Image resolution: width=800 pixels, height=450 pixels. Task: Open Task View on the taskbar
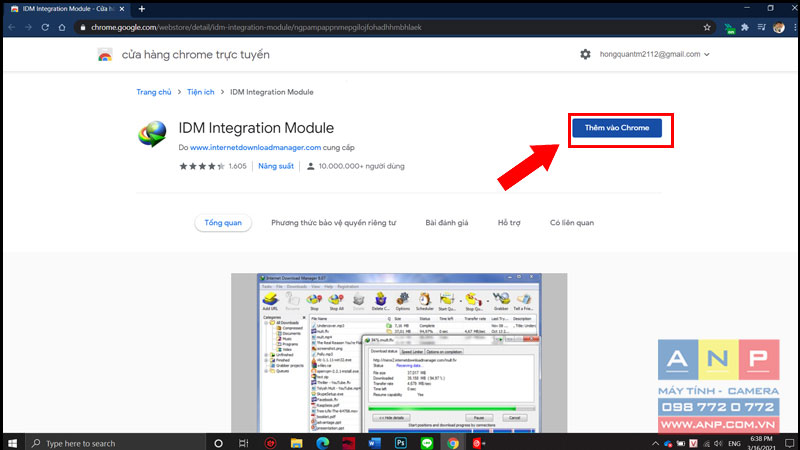244,443
